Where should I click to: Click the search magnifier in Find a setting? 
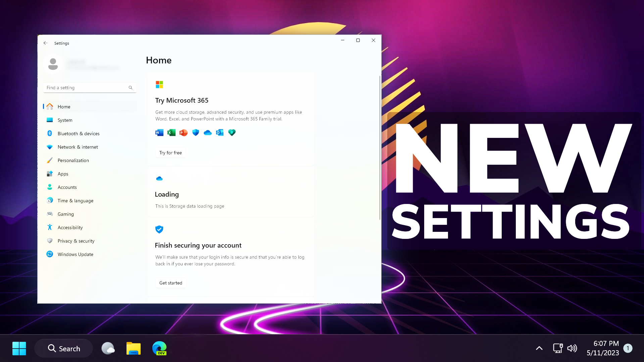[x=130, y=88]
